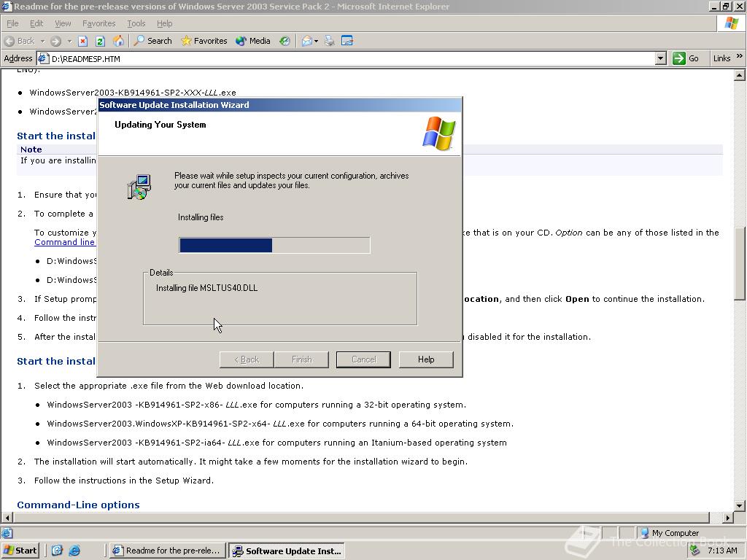
Task: Click the Note label in the readme
Action: click(31, 149)
